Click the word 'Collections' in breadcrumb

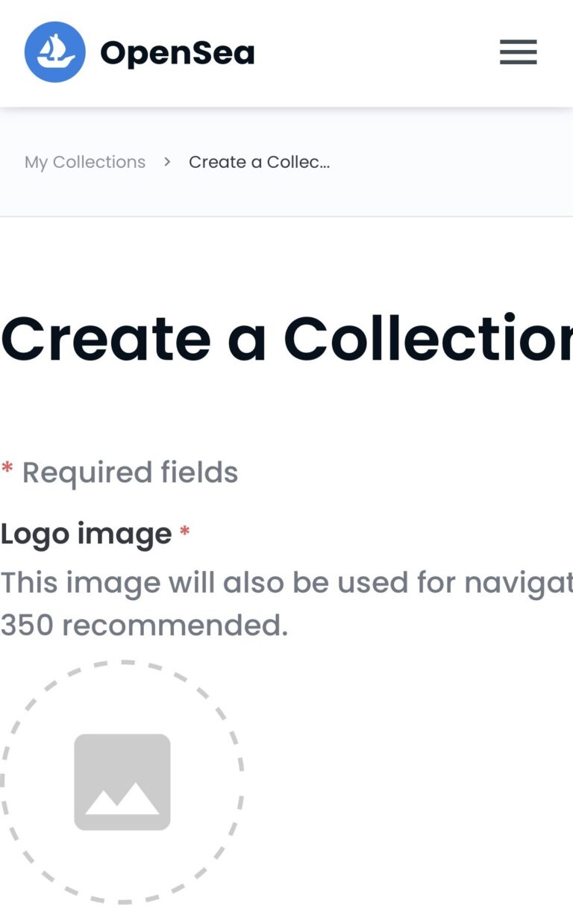99,162
